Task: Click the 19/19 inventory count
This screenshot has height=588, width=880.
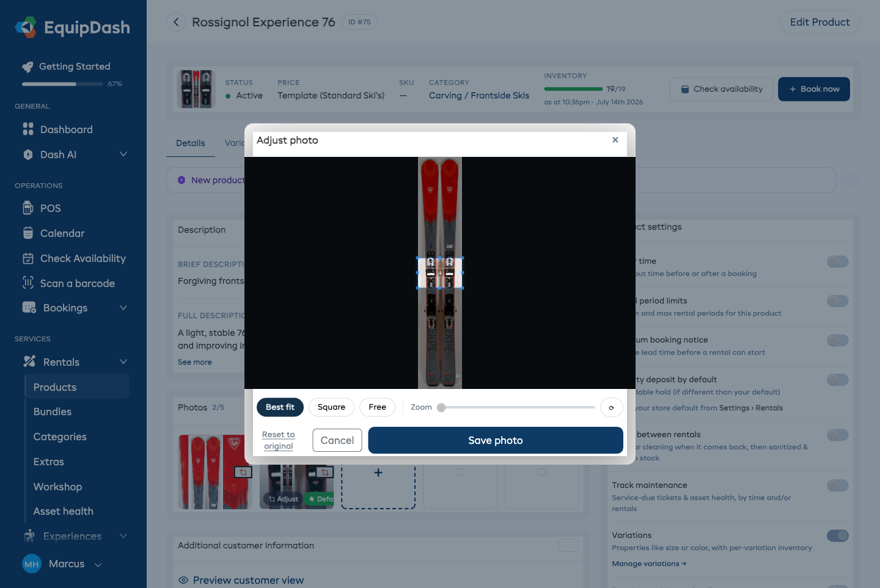Action: [x=616, y=89]
